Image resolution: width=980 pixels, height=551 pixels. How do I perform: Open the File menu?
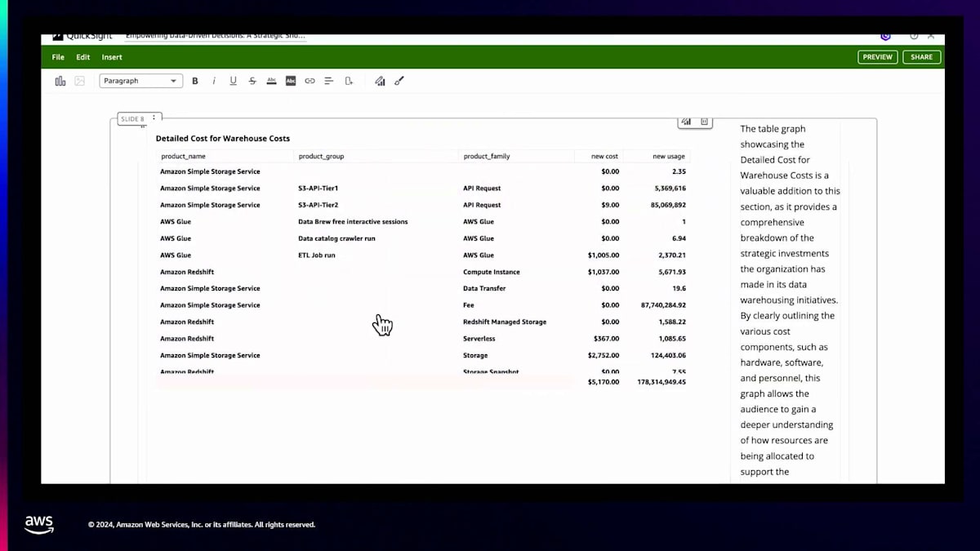(58, 57)
